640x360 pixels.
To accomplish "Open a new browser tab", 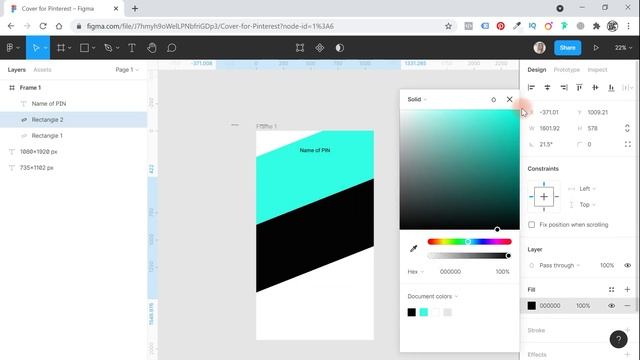I will pyautogui.click(x=135, y=8).
